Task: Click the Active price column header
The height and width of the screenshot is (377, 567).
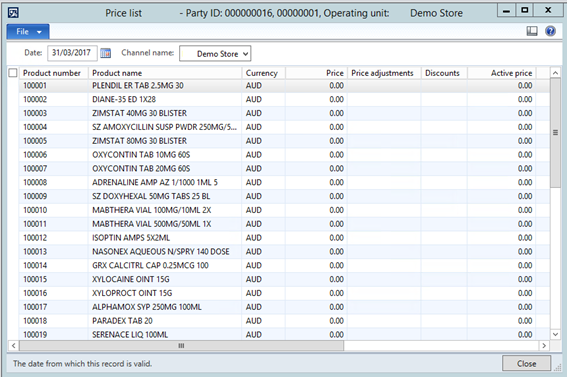Action: click(502, 73)
